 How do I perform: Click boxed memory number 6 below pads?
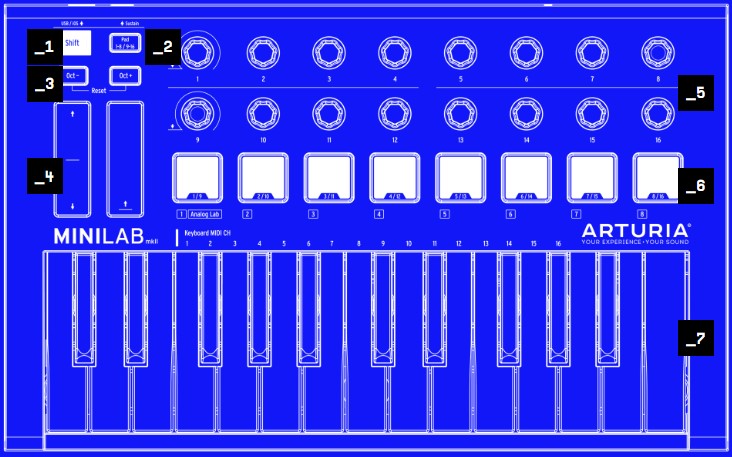(x=511, y=214)
